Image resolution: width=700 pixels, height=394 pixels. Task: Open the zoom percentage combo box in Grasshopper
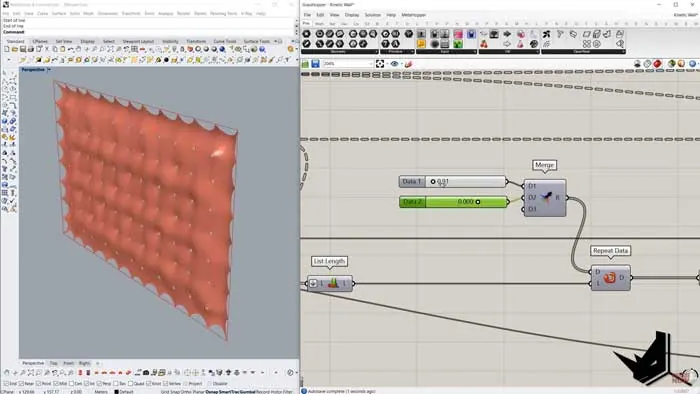click(348, 64)
